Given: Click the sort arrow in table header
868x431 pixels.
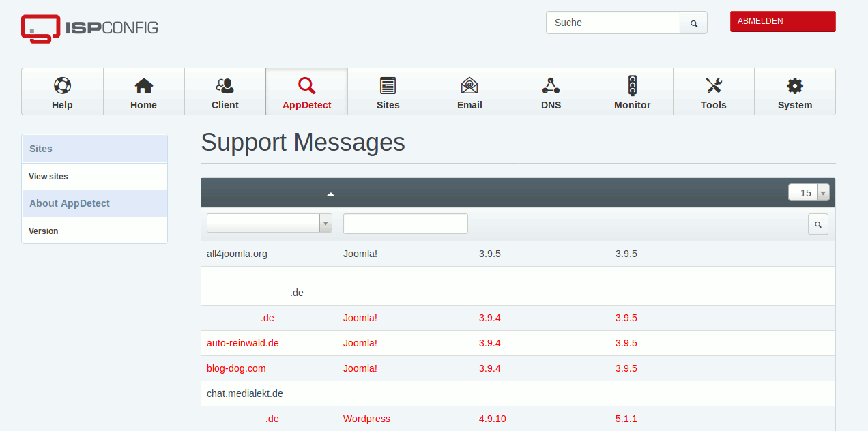Looking at the screenshot, I should [331, 194].
